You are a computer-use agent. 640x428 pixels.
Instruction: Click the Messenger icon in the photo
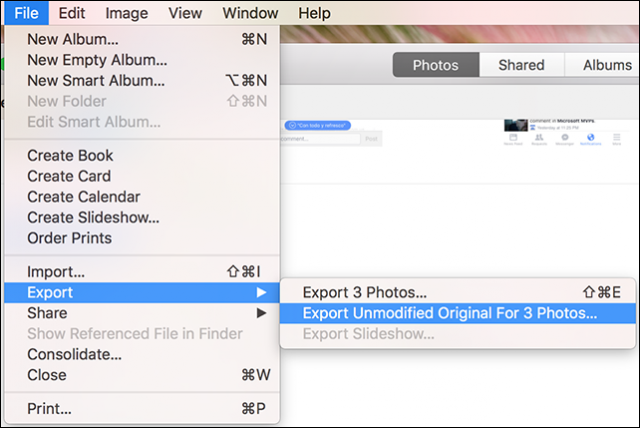point(564,139)
